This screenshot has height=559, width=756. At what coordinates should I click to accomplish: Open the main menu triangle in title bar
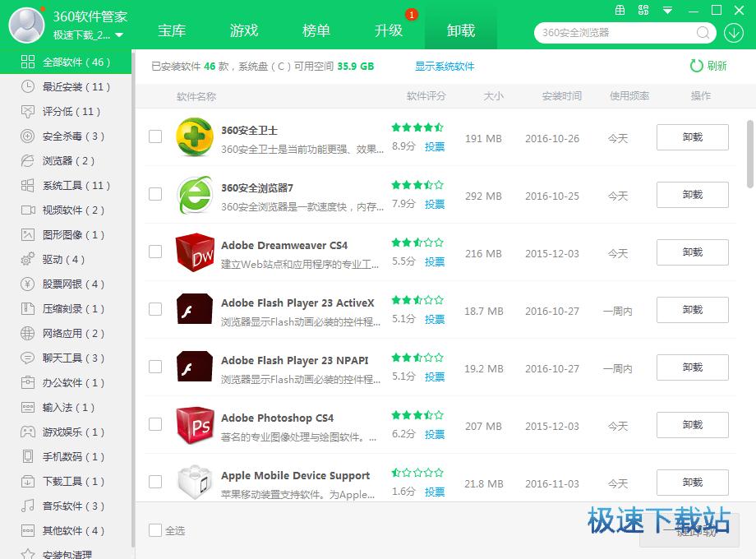pos(668,11)
